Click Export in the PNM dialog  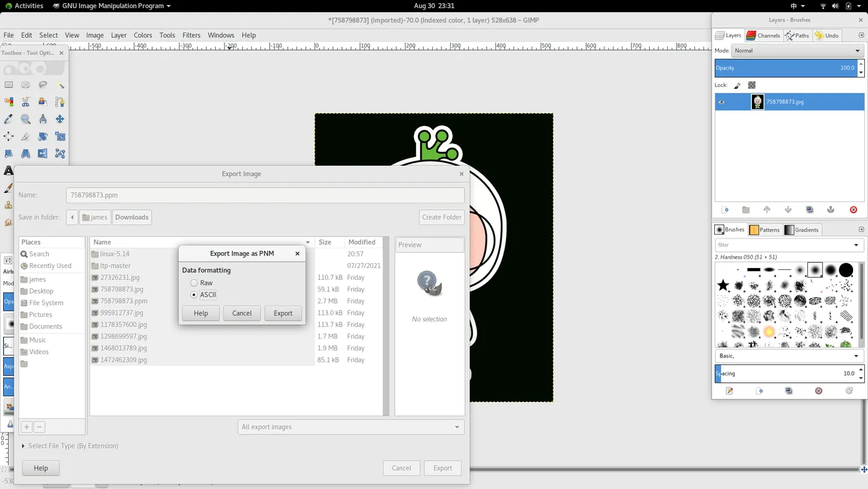pos(283,313)
